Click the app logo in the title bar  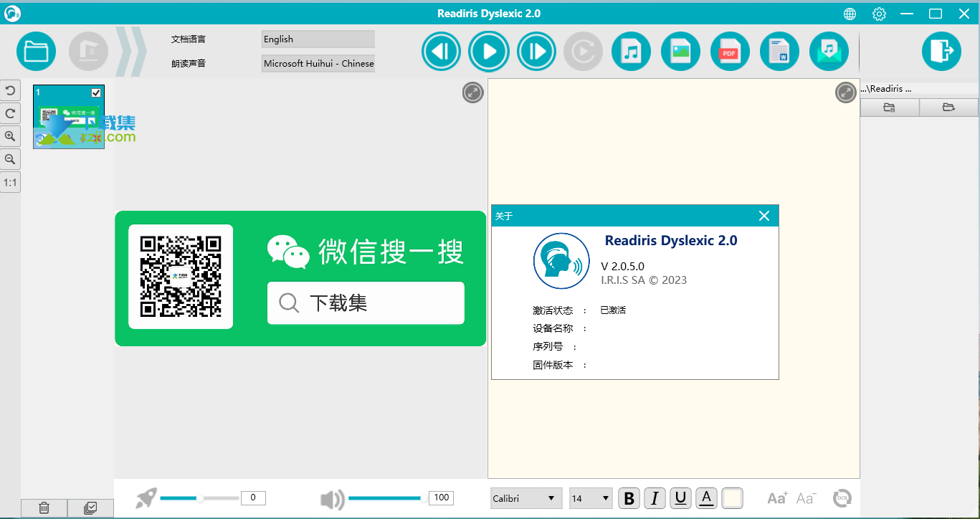click(x=12, y=14)
